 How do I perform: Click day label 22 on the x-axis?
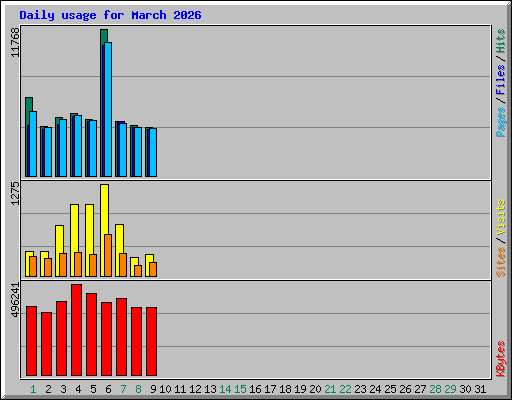tap(345, 389)
